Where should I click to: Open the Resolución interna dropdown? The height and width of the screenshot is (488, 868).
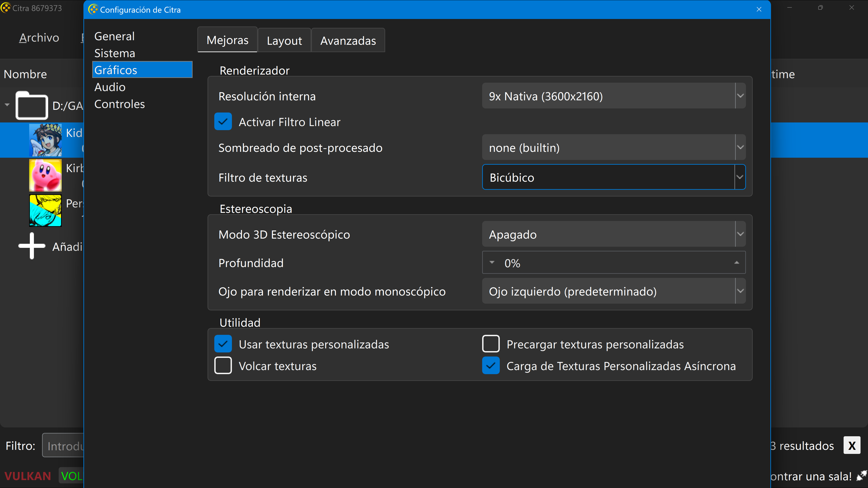click(x=613, y=96)
